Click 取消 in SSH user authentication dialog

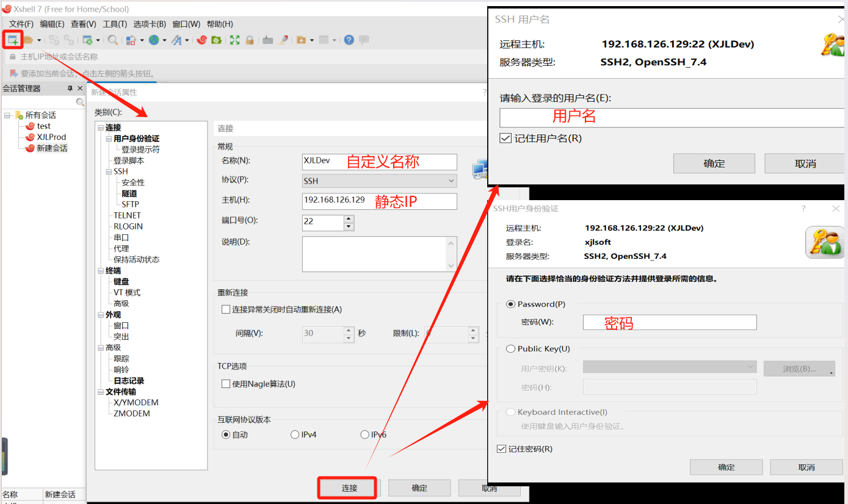[806, 467]
